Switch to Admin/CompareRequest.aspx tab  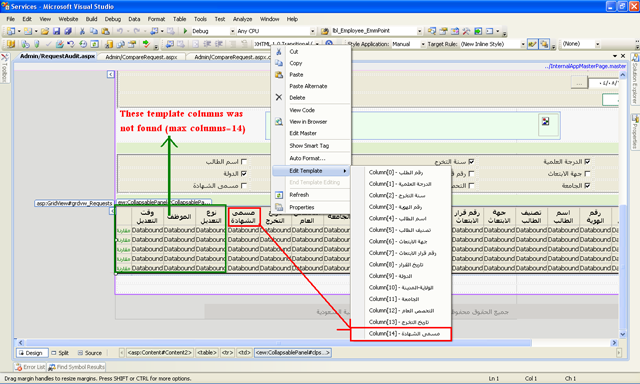point(141,57)
